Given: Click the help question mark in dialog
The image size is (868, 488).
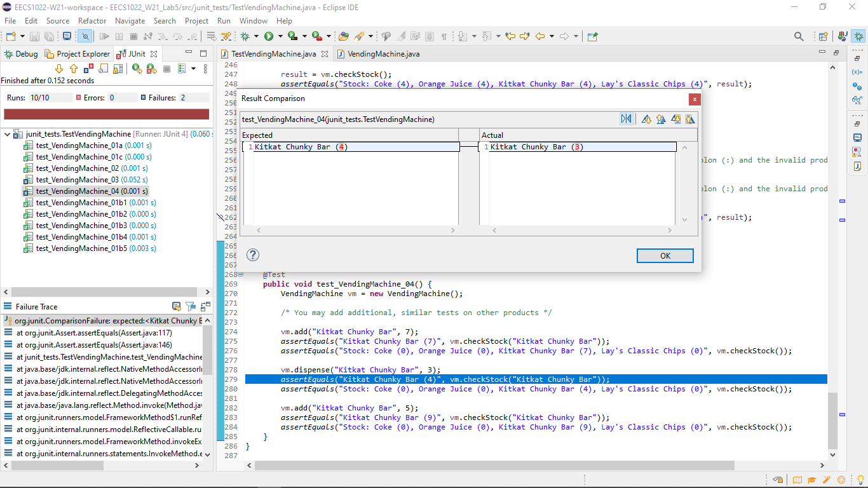Looking at the screenshot, I should [252, 255].
